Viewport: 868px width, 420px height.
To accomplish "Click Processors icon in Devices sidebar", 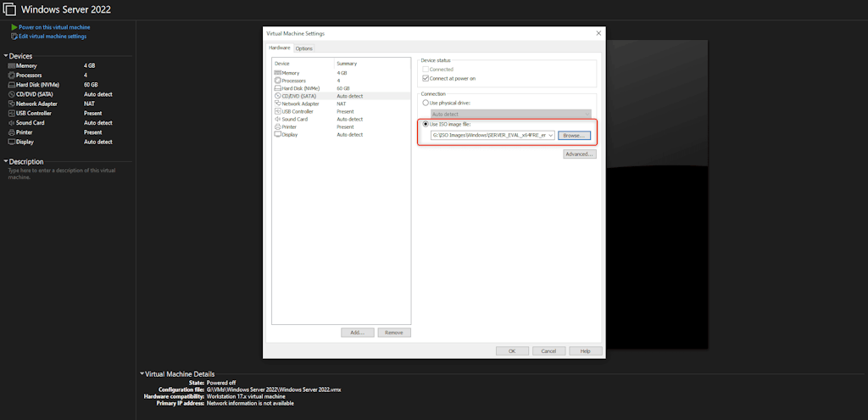I will [x=11, y=75].
